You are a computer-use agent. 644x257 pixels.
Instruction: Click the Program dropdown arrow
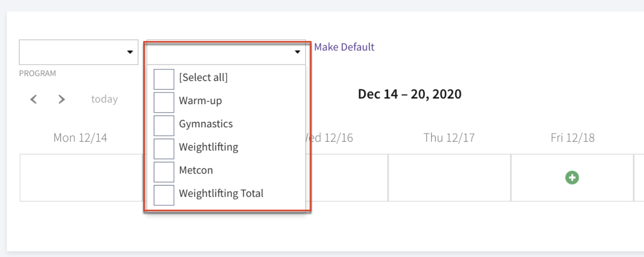(x=130, y=52)
